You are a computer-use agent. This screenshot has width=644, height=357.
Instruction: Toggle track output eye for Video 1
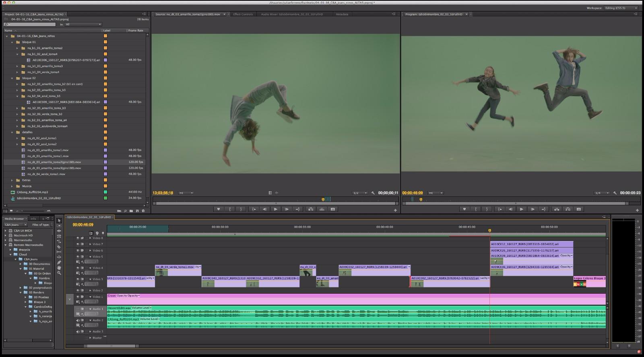point(78,297)
